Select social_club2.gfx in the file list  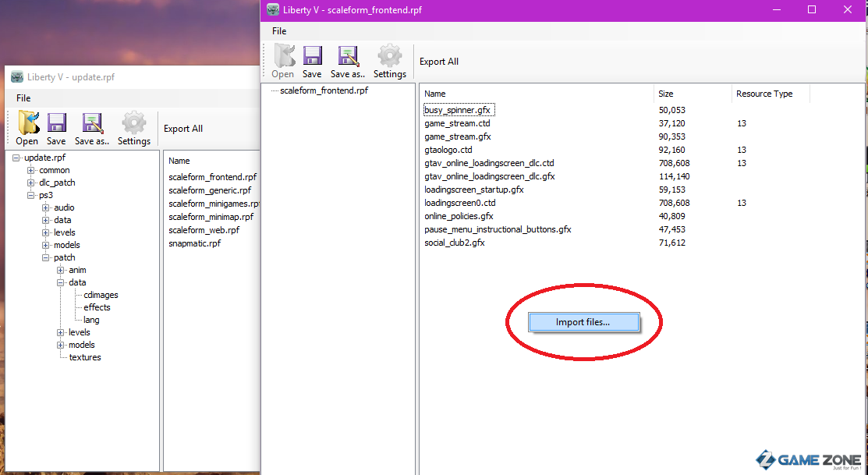click(455, 243)
